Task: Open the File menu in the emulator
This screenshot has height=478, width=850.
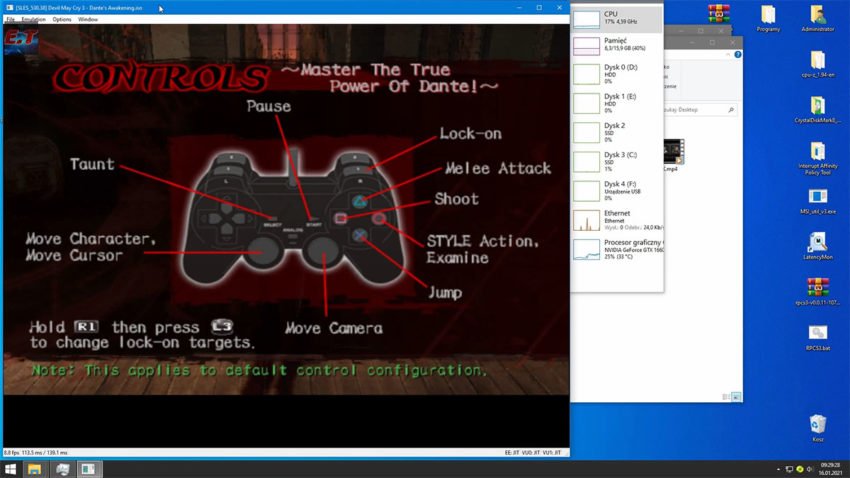Action: (x=10, y=19)
